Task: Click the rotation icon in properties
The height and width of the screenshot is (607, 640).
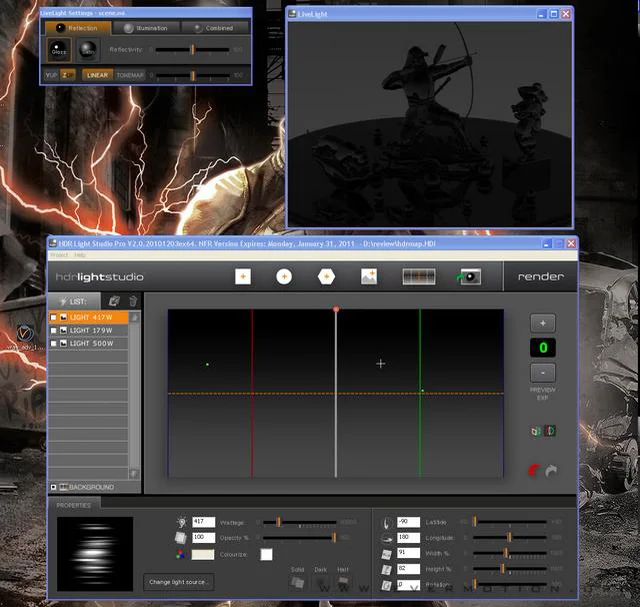Action: tap(387, 586)
